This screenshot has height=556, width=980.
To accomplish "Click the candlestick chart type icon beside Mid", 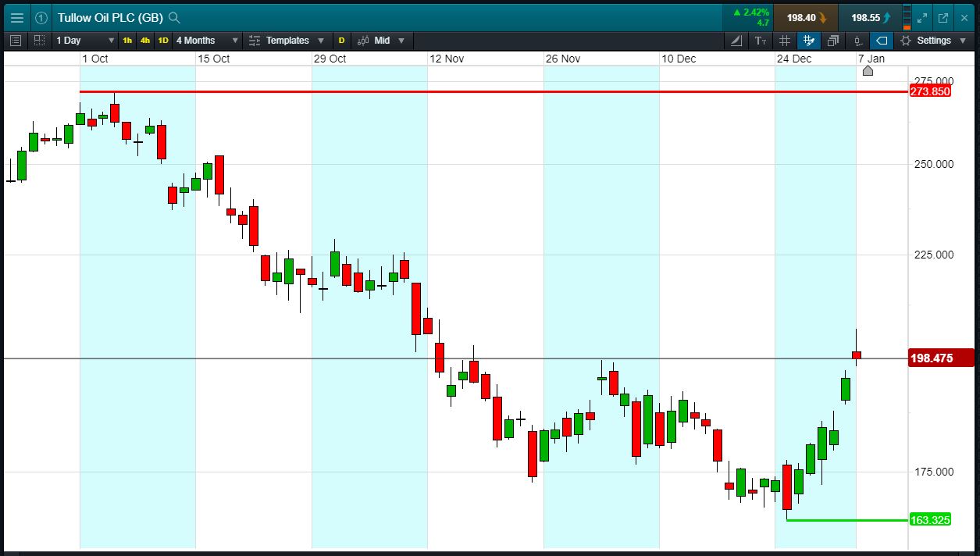I will 363,41.
